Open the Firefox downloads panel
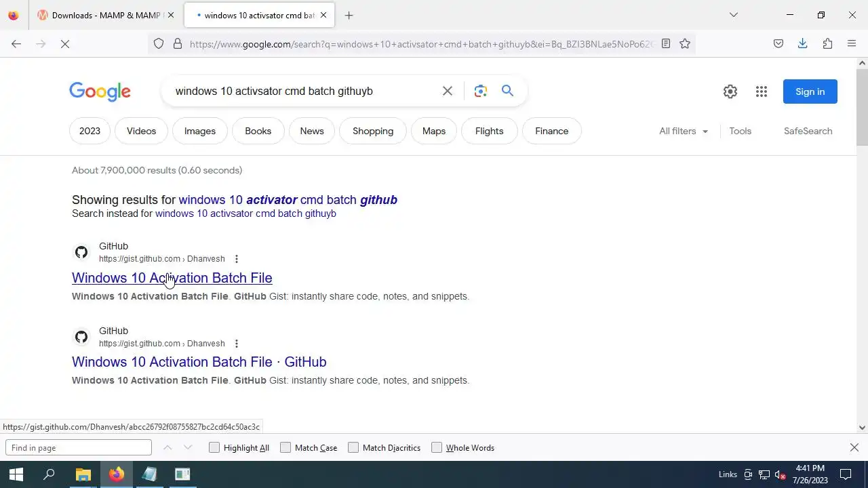The image size is (868, 488). pos(803,44)
